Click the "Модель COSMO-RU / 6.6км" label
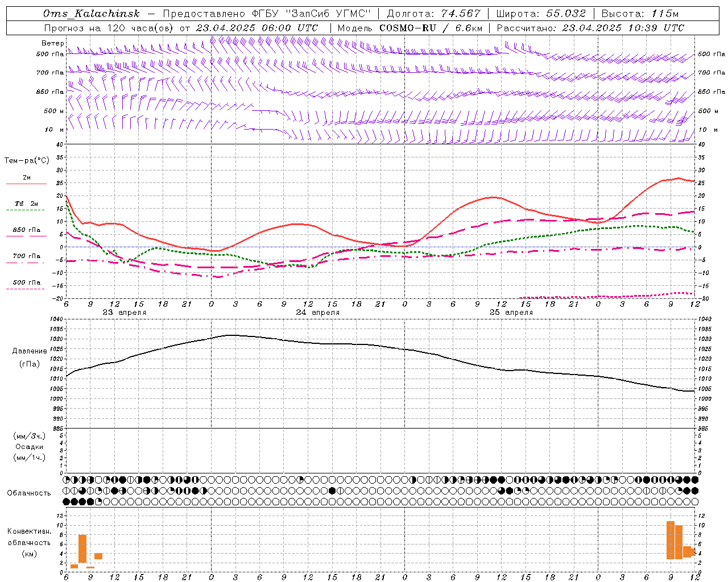Image resolution: width=728 pixels, height=582 pixels. (x=409, y=28)
